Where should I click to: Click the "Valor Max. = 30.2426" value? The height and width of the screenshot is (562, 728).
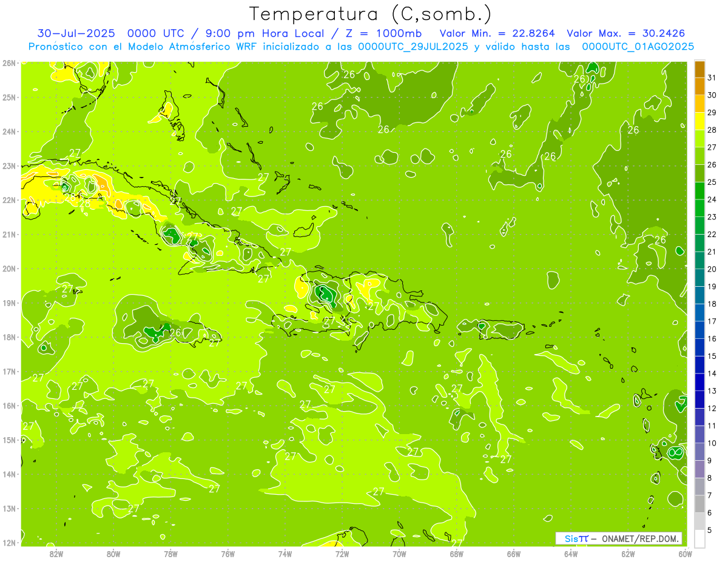click(x=626, y=33)
